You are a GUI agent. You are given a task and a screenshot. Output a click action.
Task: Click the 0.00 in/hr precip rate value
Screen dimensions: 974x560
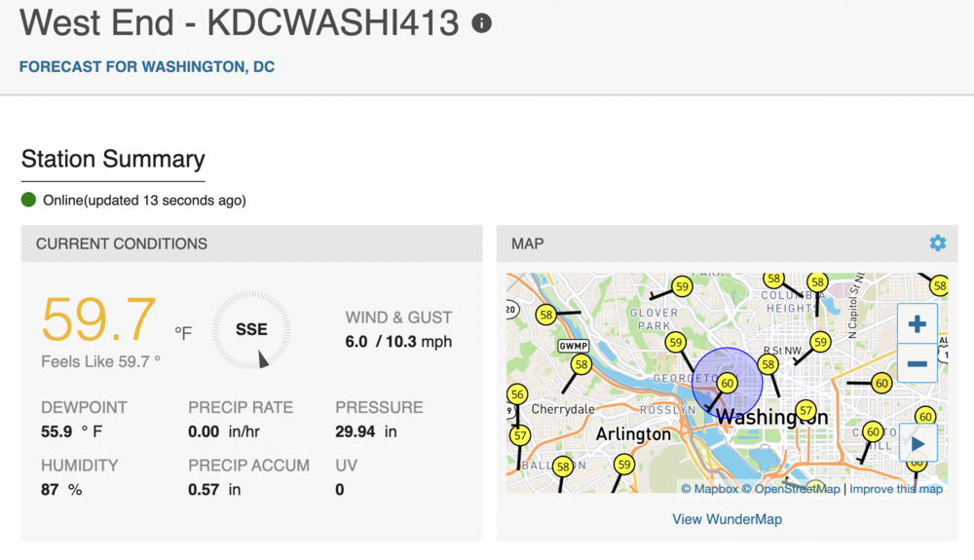(x=224, y=431)
